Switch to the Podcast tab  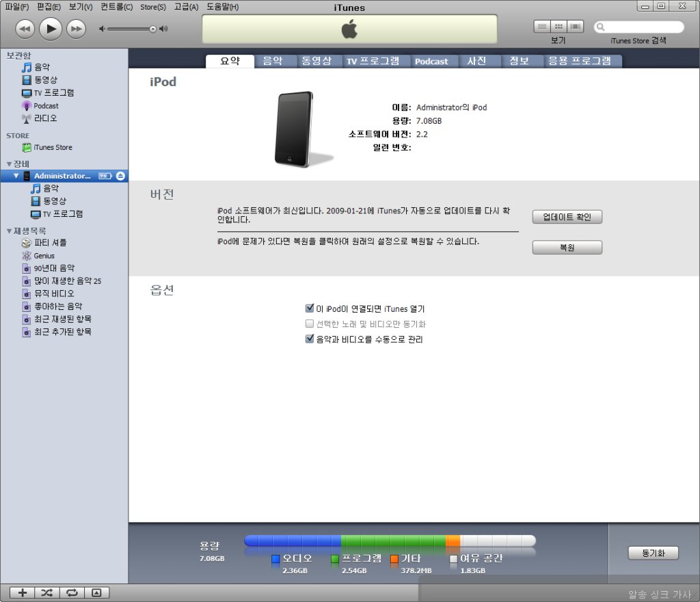(431, 61)
